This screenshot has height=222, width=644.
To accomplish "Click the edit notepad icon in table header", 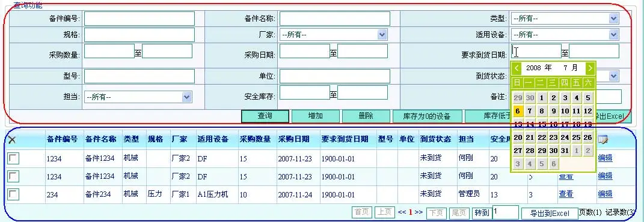I will click(x=603, y=140).
